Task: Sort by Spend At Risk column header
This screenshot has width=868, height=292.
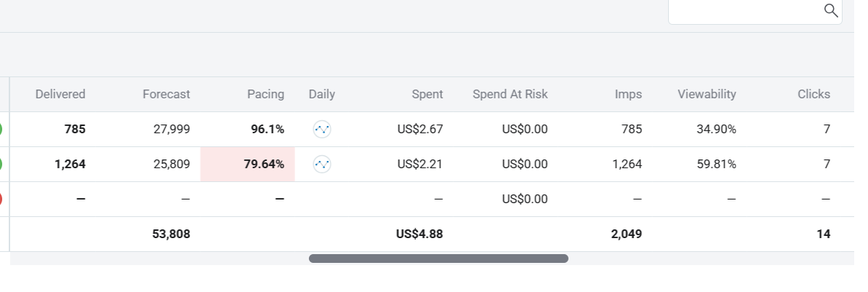Action: (x=510, y=94)
